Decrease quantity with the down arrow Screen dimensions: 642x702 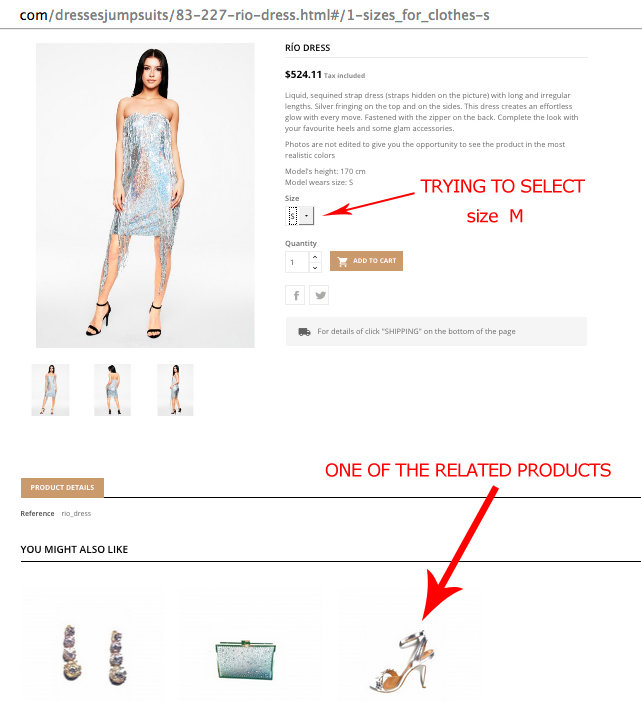pos(315,267)
